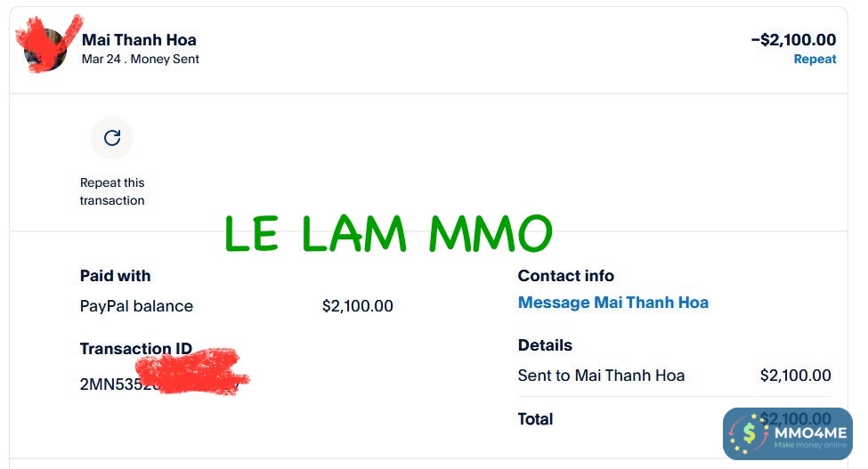The image size is (868, 469).
Task: Click the "Paid with" heading
Action: pyautogui.click(x=116, y=276)
